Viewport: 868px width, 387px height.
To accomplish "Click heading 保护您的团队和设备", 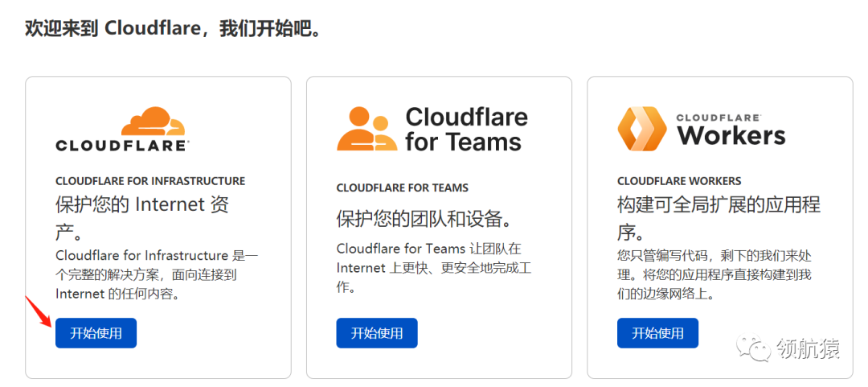I will [x=424, y=219].
